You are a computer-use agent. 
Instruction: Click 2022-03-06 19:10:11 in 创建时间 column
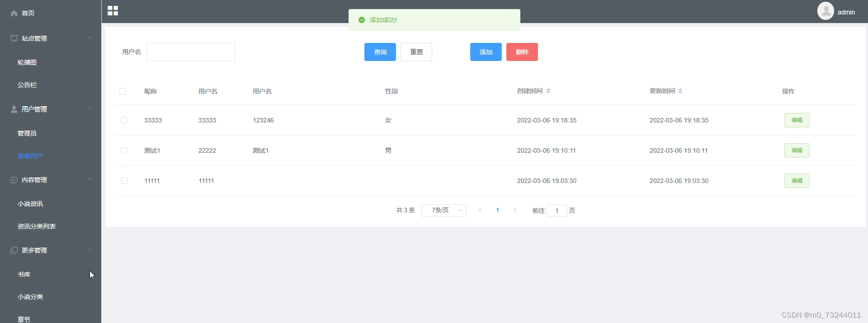[x=547, y=150]
